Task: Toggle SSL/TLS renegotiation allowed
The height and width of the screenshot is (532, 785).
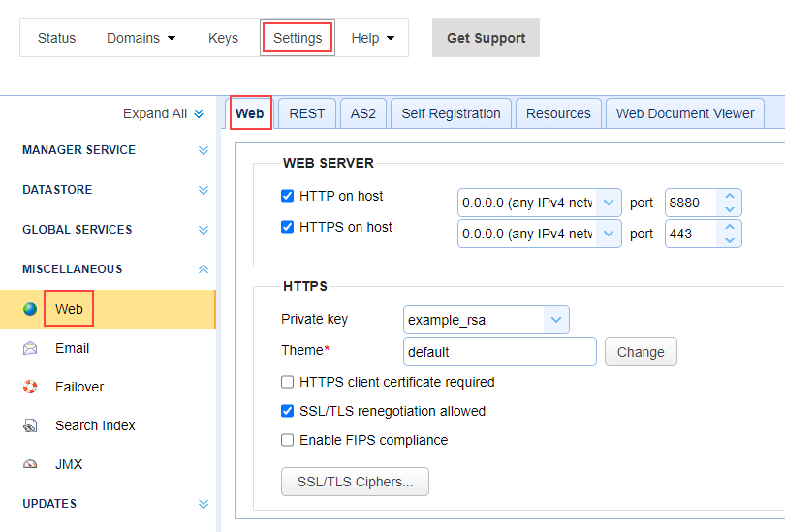Action: tap(287, 411)
